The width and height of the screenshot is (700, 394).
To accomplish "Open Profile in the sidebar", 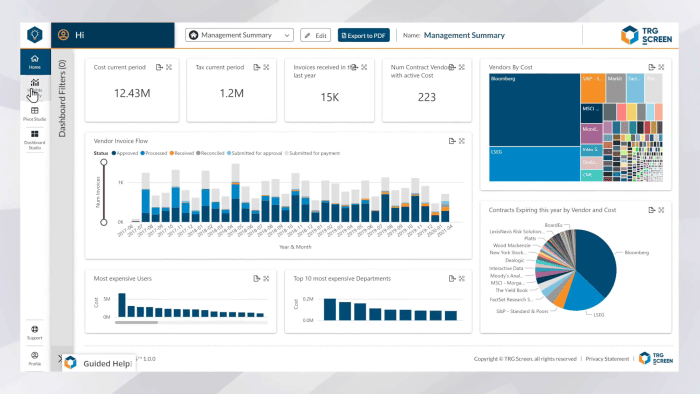I will (x=35, y=358).
